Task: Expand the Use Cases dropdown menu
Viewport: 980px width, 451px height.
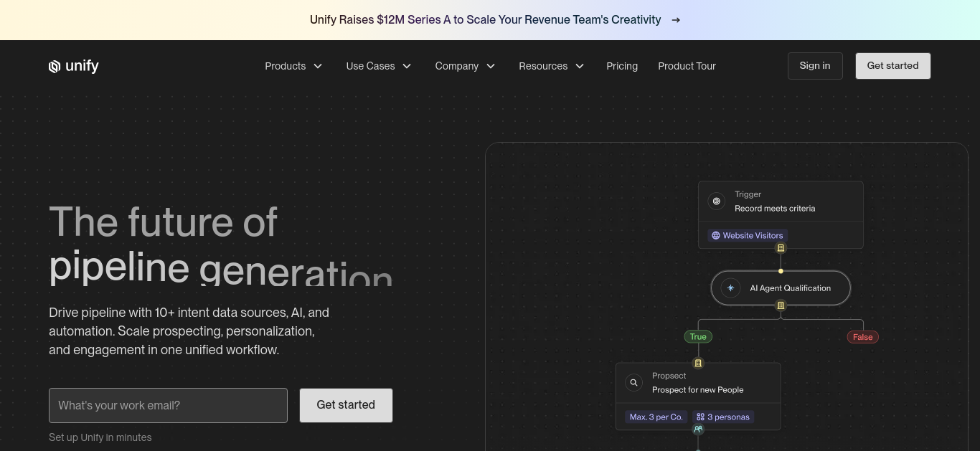Action: [x=379, y=66]
